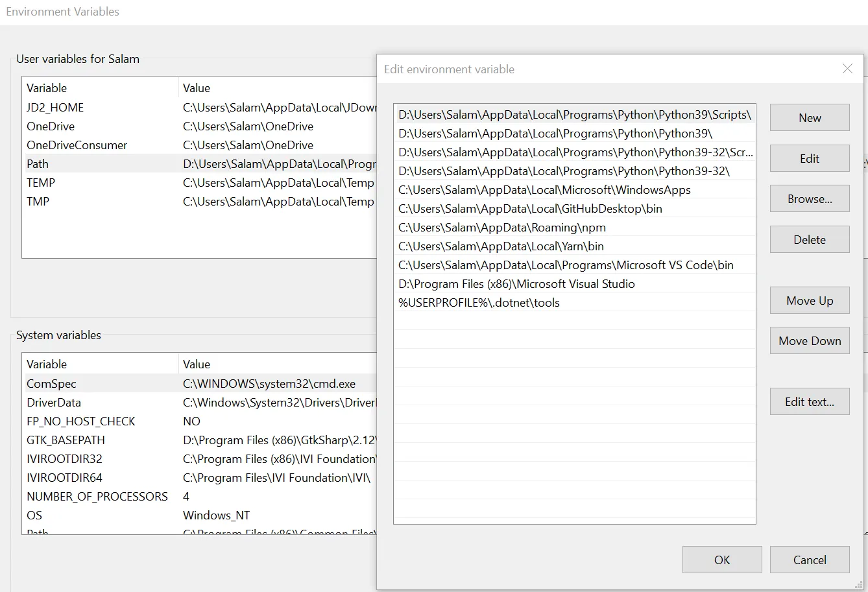Select the OS system variable row
The height and width of the screenshot is (592, 868).
(200, 515)
